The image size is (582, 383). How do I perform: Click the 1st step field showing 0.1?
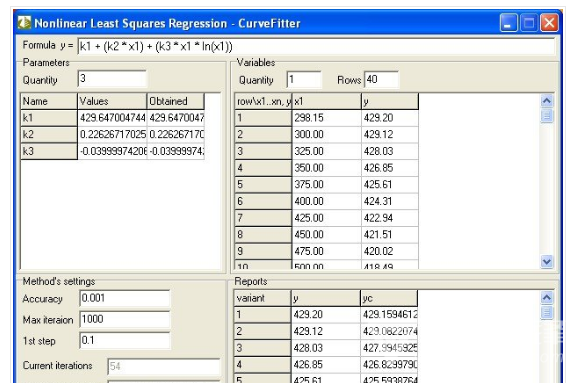(125, 341)
